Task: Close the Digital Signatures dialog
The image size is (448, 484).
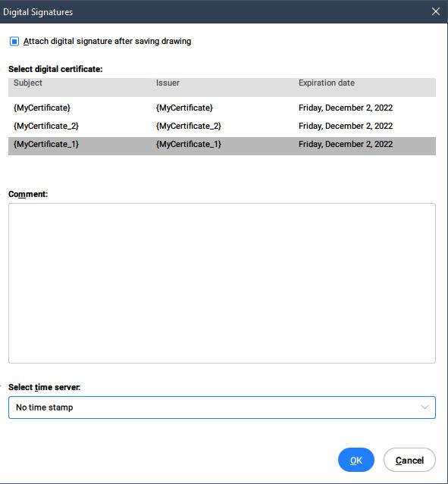Action: coord(436,11)
